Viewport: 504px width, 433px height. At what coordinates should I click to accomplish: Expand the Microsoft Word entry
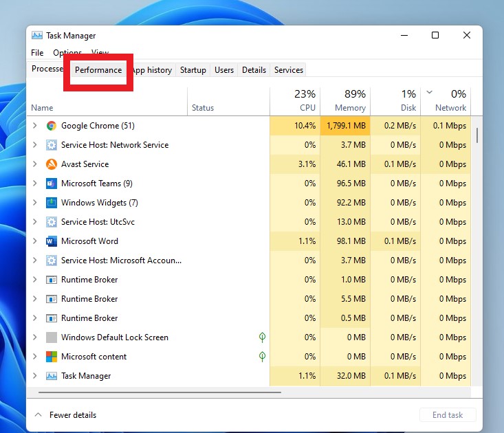(x=34, y=241)
